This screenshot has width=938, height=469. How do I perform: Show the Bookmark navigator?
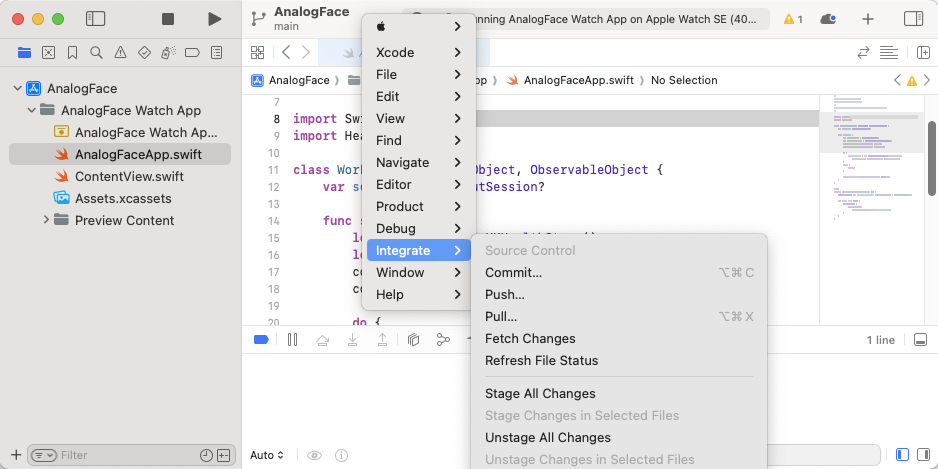pos(72,53)
